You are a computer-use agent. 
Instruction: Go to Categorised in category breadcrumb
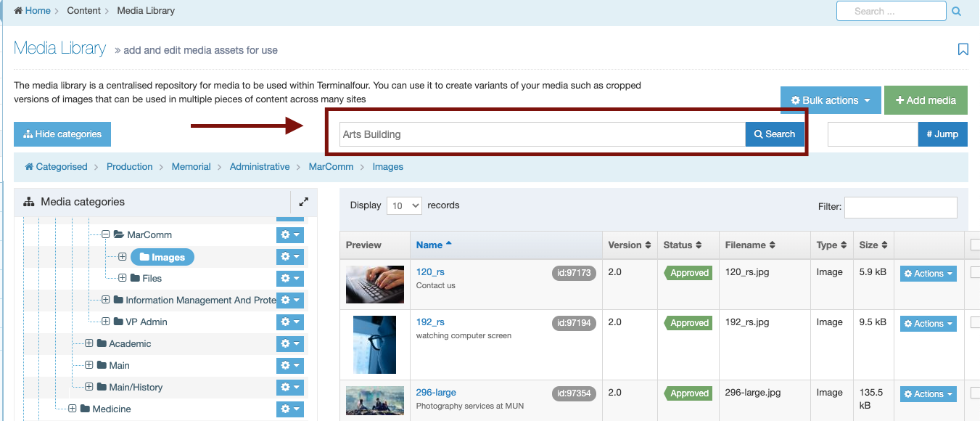(56, 167)
